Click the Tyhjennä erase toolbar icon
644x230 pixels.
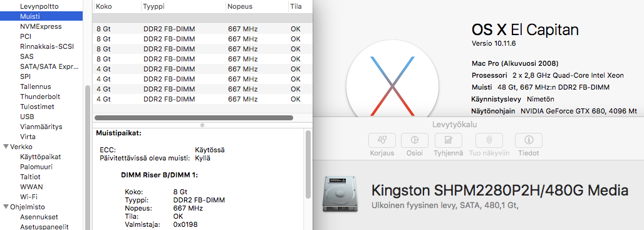(x=449, y=140)
